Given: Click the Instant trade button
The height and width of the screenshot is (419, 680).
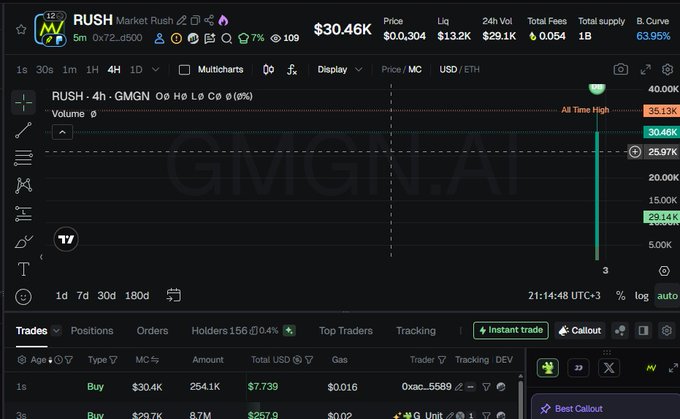Looking at the screenshot, I should pos(511,330).
